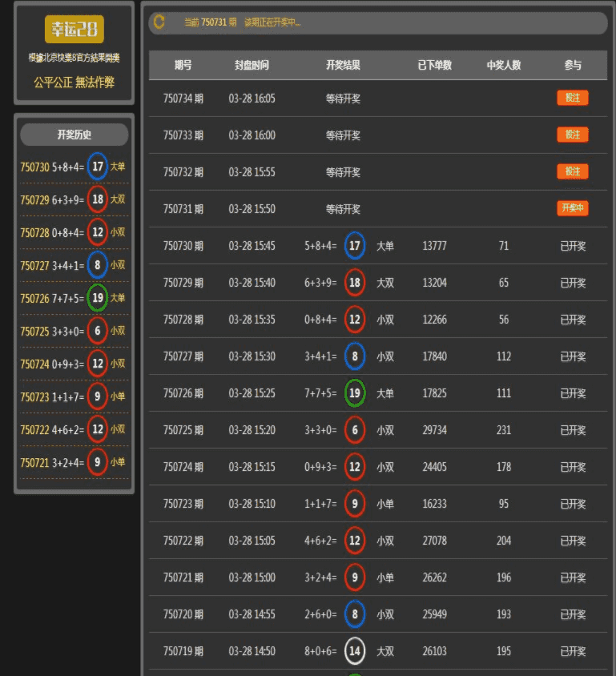Click the 封盘时间 column header
The width and height of the screenshot is (616, 676).
pyautogui.click(x=252, y=65)
